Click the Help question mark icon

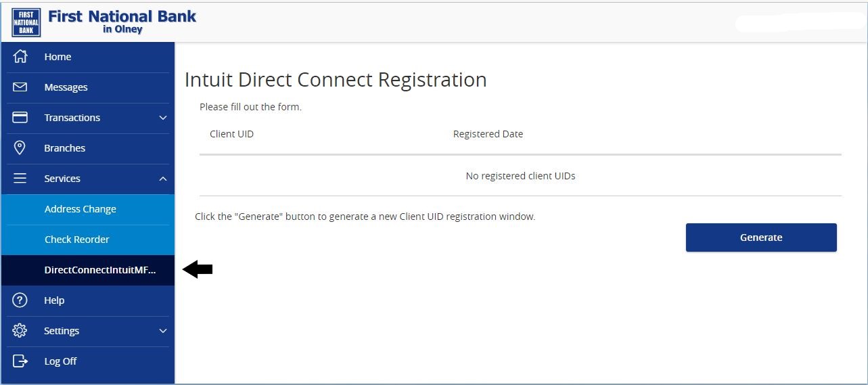point(20,300)
